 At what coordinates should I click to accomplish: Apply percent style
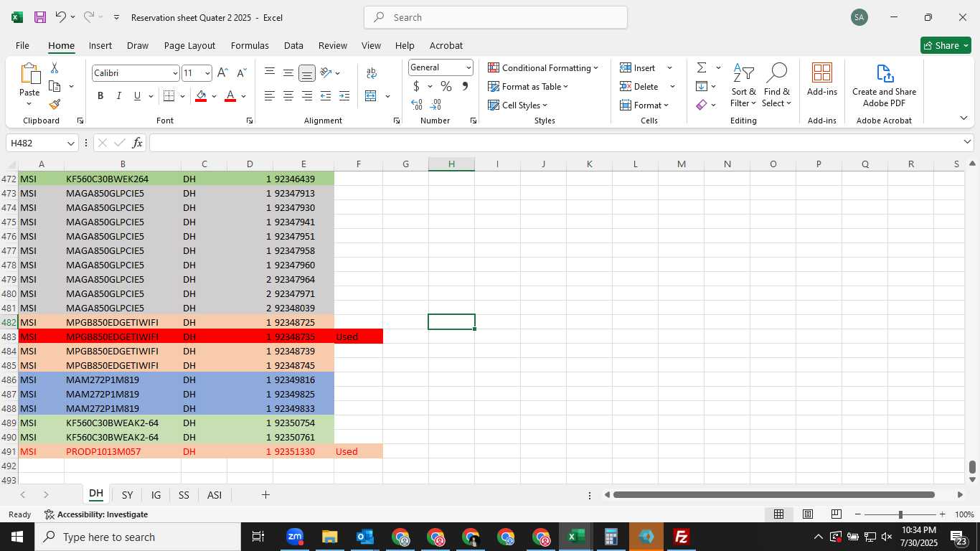click(446, 86)
